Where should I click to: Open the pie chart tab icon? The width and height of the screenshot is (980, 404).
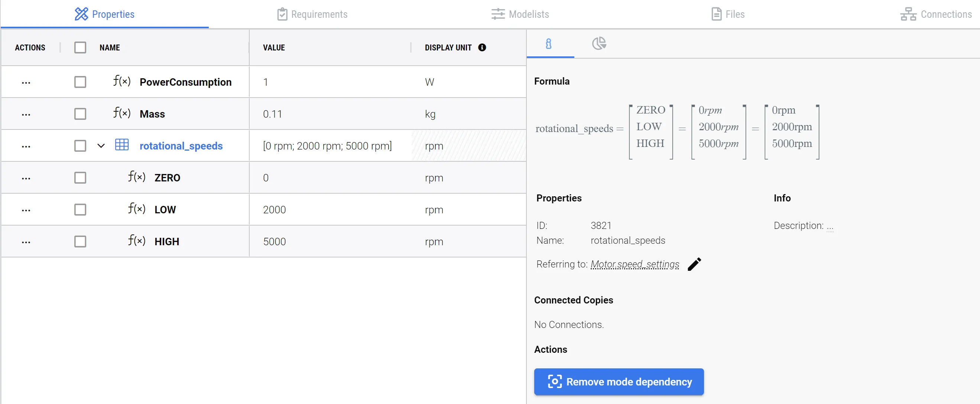(x=599, y=44)
